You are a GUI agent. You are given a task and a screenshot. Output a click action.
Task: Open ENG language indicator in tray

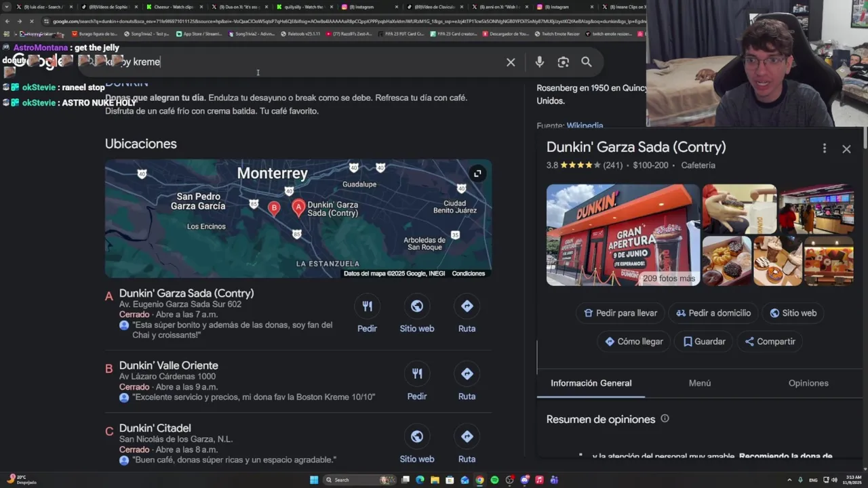tap(813, 480)
